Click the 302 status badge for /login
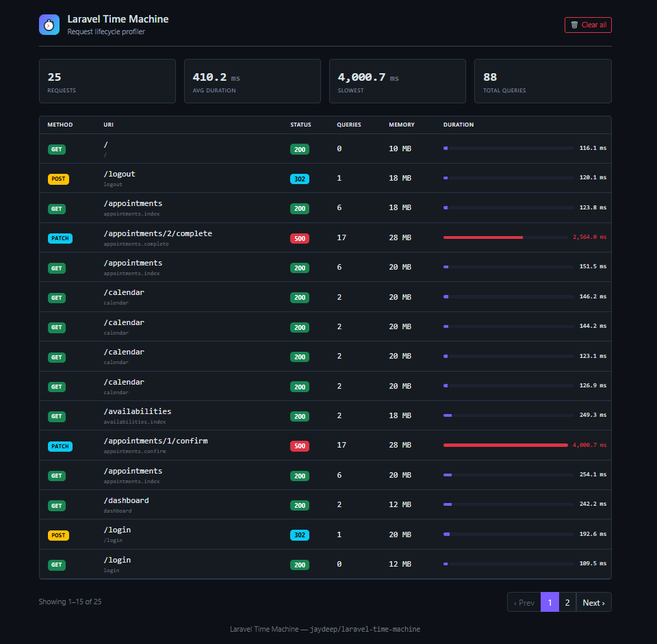This screenshot has height=644, width=657. 300,535
